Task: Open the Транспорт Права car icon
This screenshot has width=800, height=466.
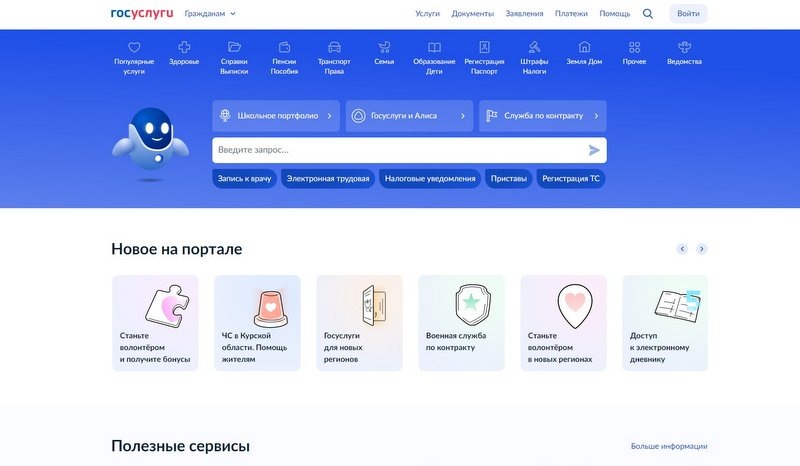Action: [x=334, y=47]
